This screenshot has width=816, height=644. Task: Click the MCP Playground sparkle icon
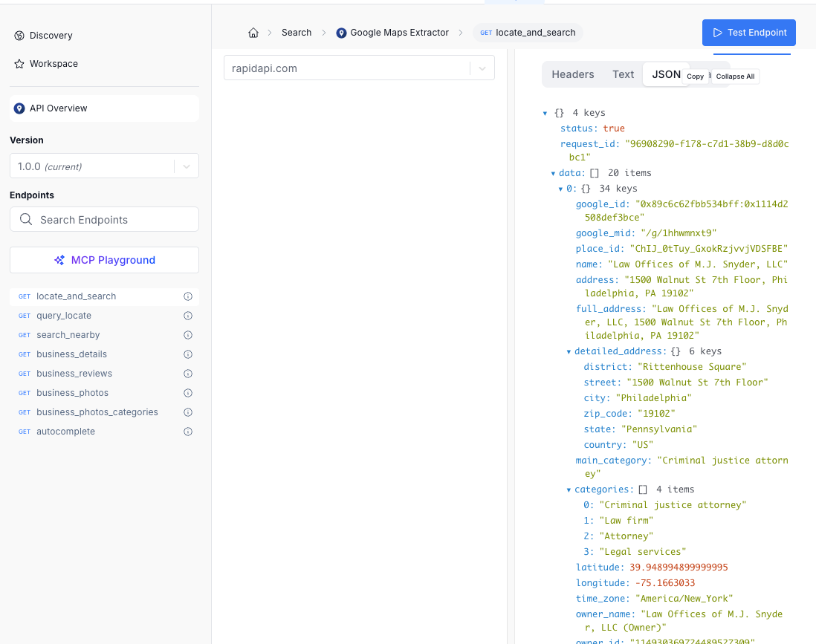[x=59, y=260]
